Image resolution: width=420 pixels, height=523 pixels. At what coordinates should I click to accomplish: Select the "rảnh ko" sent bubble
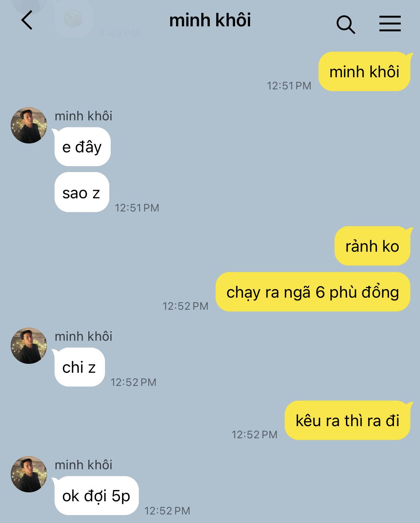[373, 246]
